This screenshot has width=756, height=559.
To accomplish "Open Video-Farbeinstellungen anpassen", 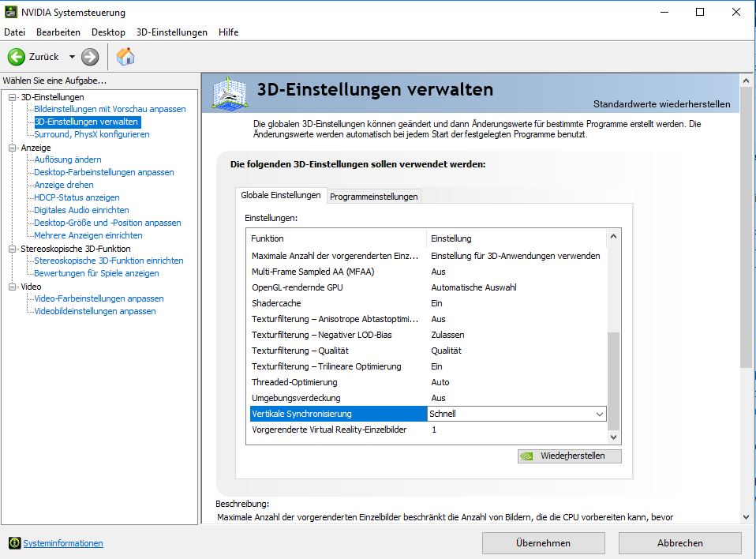I will tap(99, 298).
